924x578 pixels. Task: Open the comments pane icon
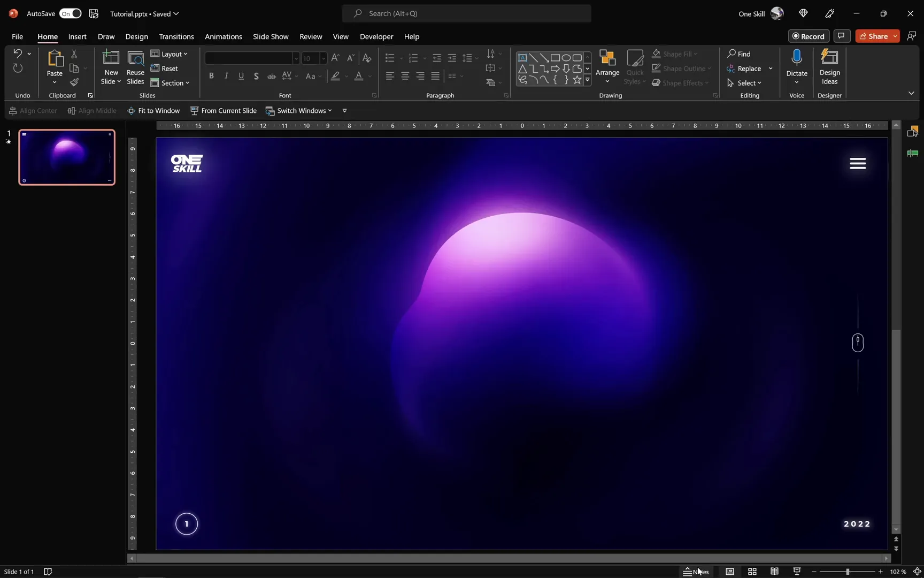[x=842, y=36]
